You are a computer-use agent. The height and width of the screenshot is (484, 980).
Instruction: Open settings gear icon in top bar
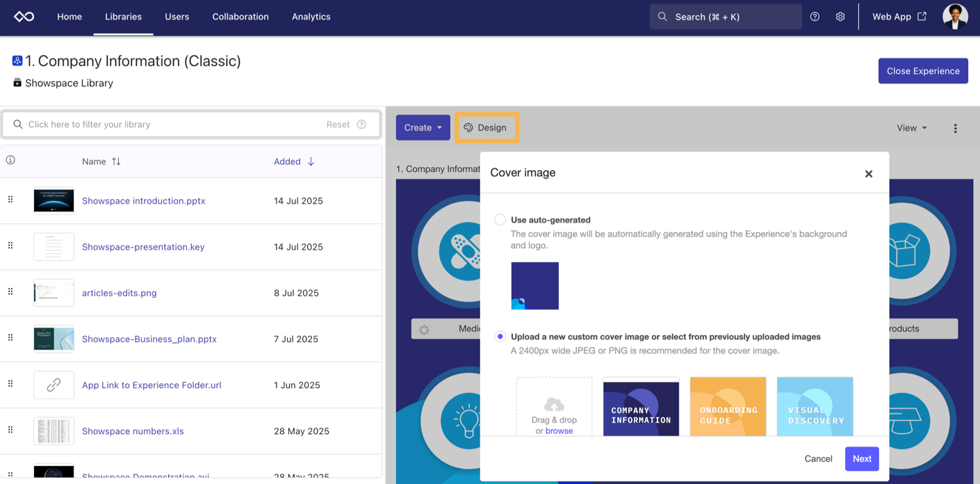point(840,17)
